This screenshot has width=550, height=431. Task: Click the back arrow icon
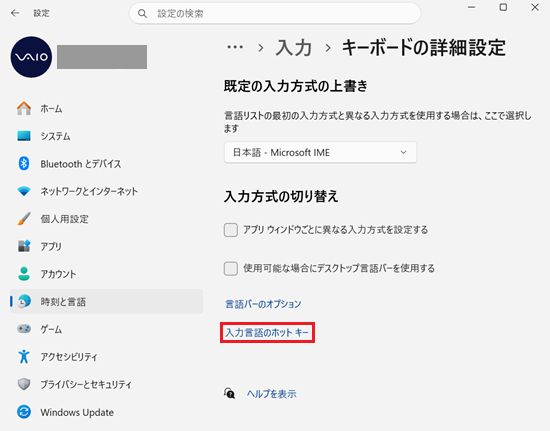click(x=15, y=13)
